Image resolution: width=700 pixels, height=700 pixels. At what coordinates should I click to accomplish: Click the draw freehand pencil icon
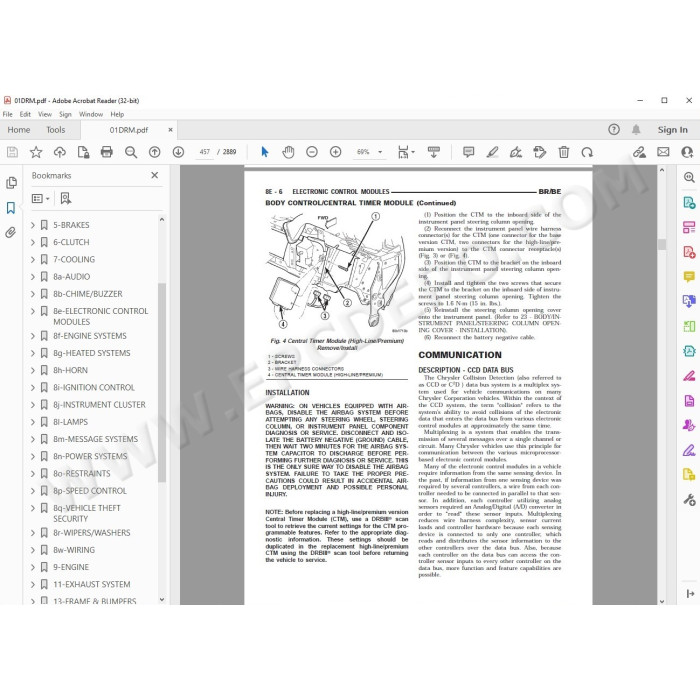click(x=516, y=152)
